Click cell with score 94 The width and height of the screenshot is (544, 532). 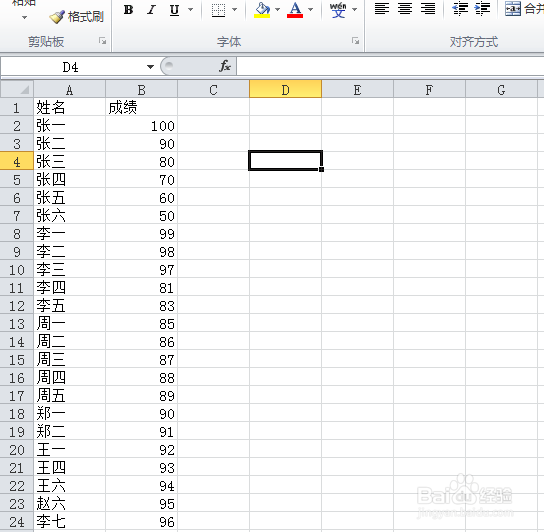click(x=141, y=485)
